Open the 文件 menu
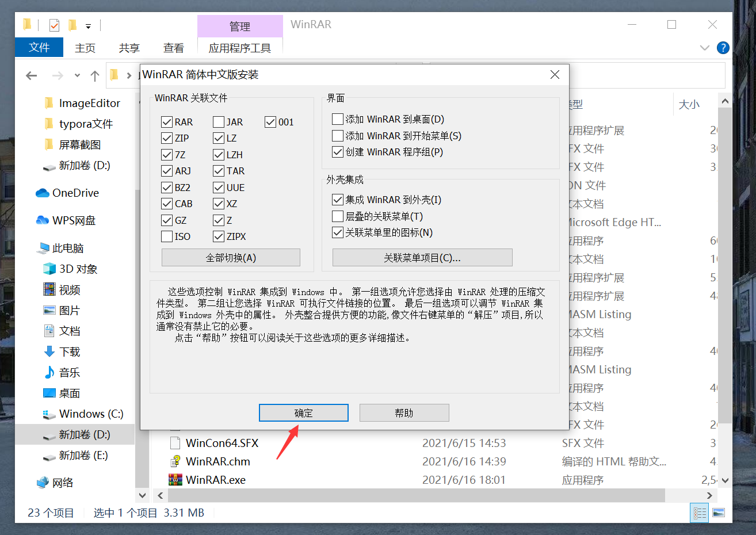756x535 pixels. coord(39,48)
